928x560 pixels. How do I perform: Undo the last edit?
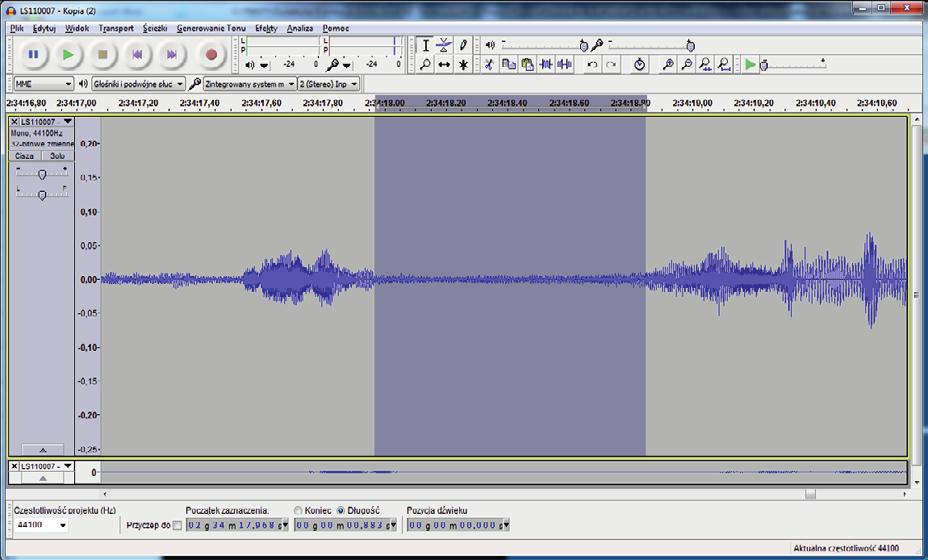point(591,64)
